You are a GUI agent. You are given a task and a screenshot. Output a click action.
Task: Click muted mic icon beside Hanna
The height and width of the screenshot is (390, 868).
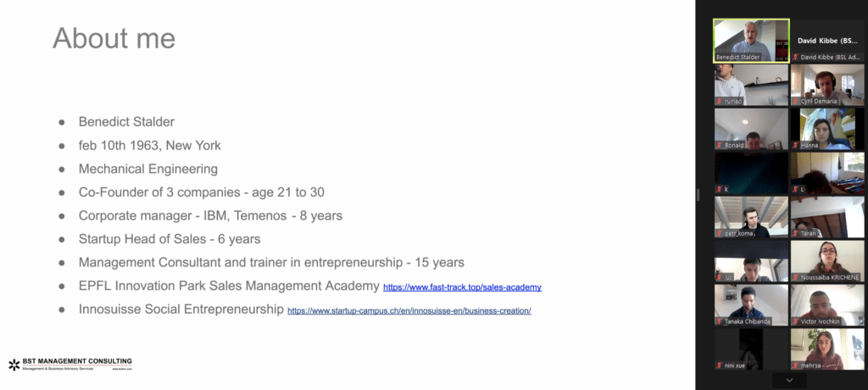(795, 145)
